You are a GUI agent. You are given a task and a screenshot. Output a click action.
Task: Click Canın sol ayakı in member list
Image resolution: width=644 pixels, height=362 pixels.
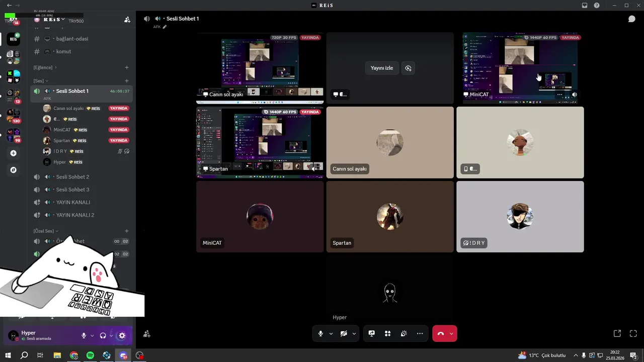click(87, 109)
